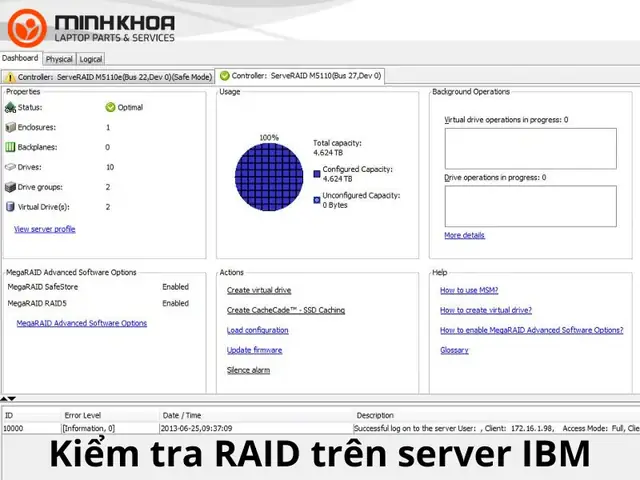Click the Successful log on description cell
640x480 pixels.
point(496,428)
